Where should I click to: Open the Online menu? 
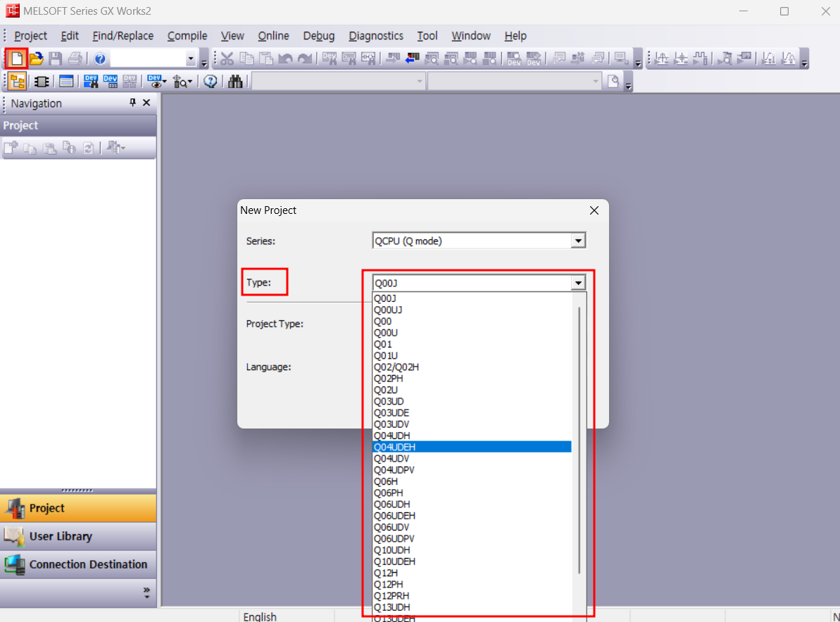click(273, 36)
